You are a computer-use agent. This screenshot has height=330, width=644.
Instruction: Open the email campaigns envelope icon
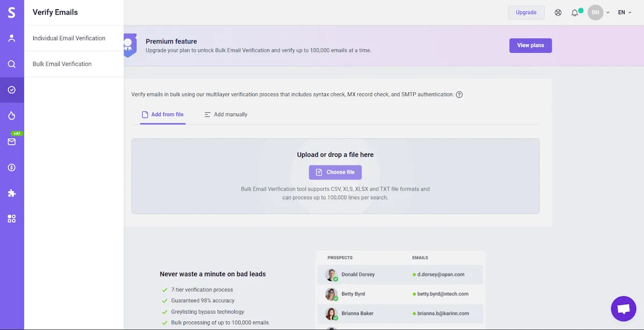click(x=12, y=142)
